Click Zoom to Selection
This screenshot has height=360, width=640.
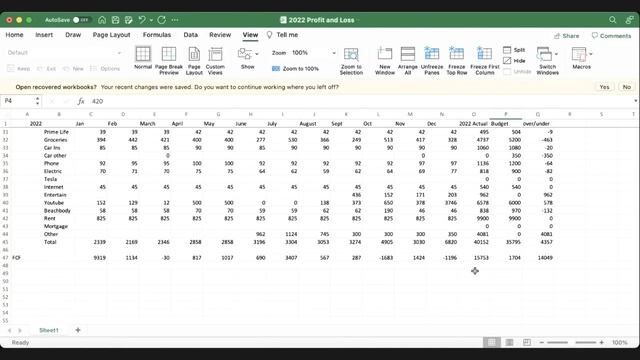click(x=351, y=60)
